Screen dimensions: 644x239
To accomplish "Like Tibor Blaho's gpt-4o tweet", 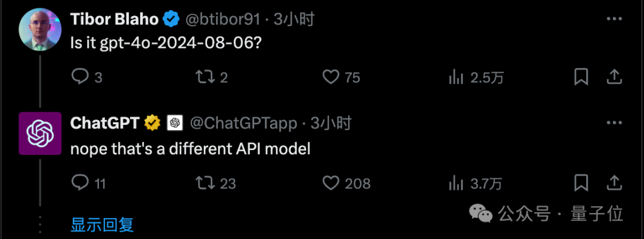I will click(331, 76).
